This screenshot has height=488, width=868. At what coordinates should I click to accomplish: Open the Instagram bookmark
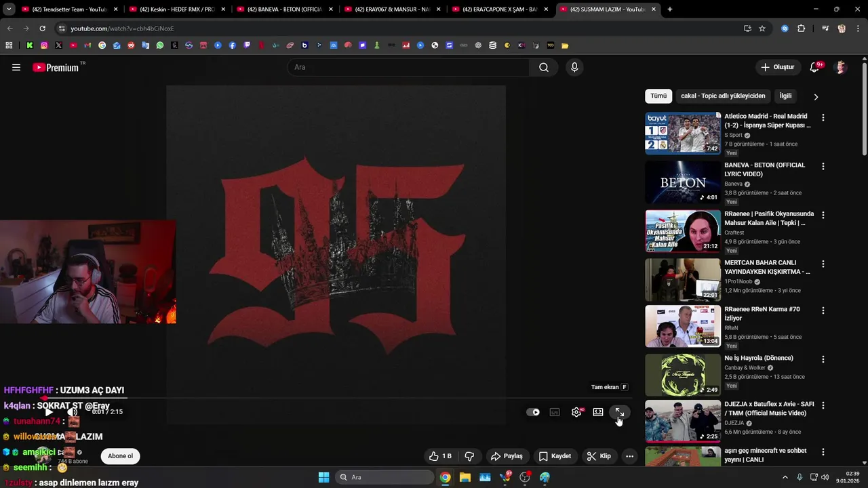pos(44,45)
